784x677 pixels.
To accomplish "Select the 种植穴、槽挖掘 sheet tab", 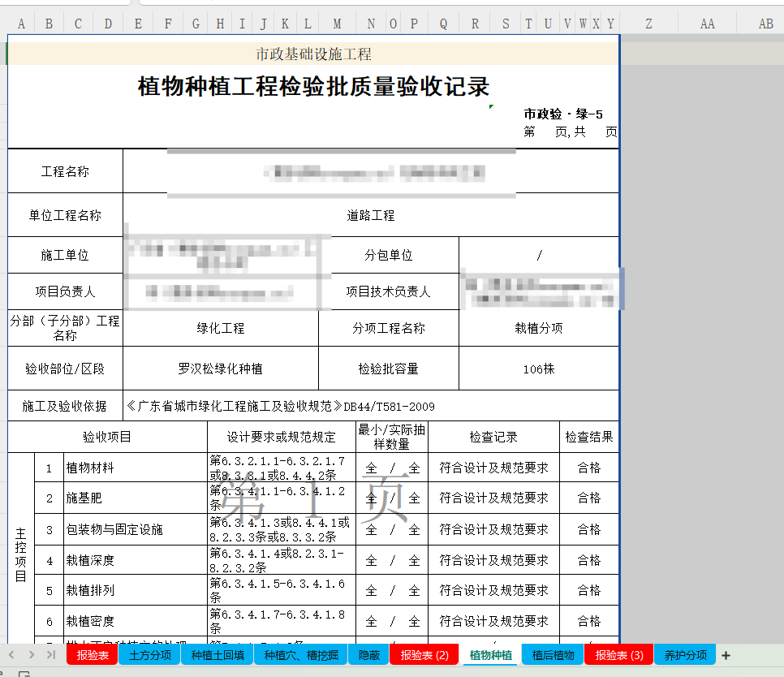I will [x=300, y=655].
